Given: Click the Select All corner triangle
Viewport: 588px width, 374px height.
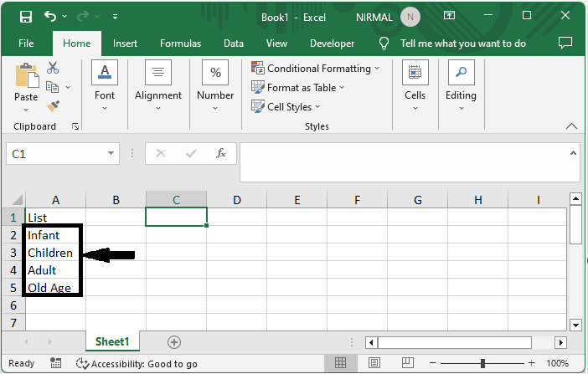Looking at the screenshot, I should [18, 199].
